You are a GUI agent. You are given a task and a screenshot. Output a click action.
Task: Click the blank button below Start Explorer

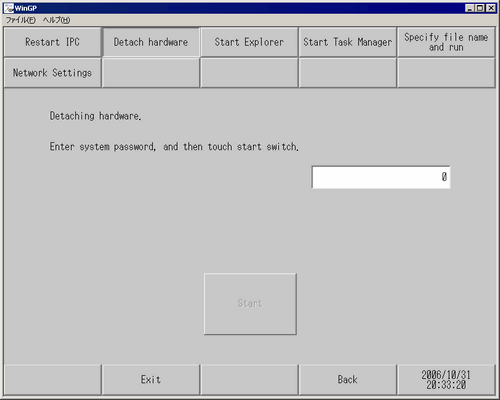(x=249, y=73)
